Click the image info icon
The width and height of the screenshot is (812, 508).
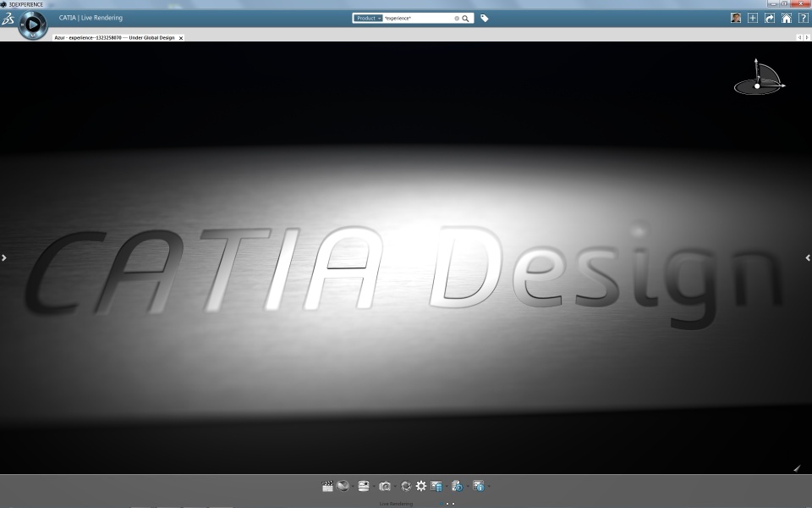point(479,486)
